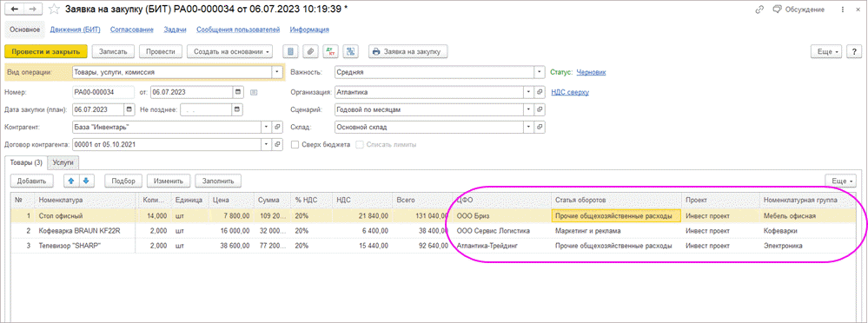Open attached files via paperclip icon

pyautogui.click(x=310, y=51)
